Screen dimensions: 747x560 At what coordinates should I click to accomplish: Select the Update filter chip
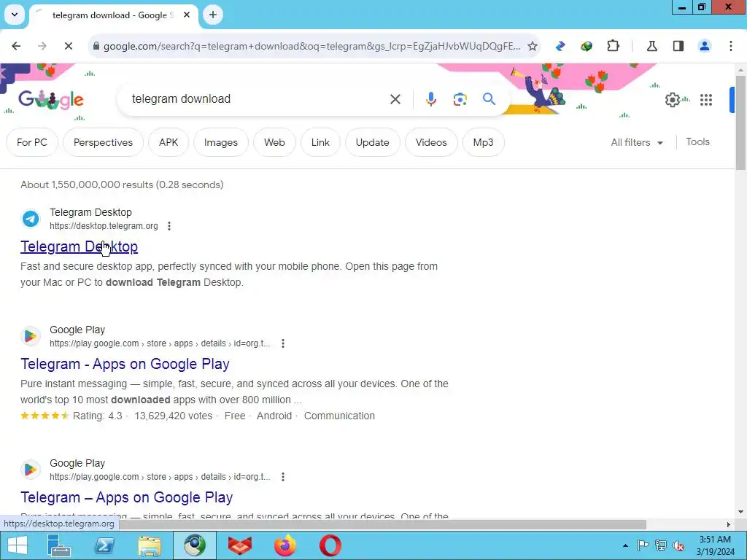372,142
